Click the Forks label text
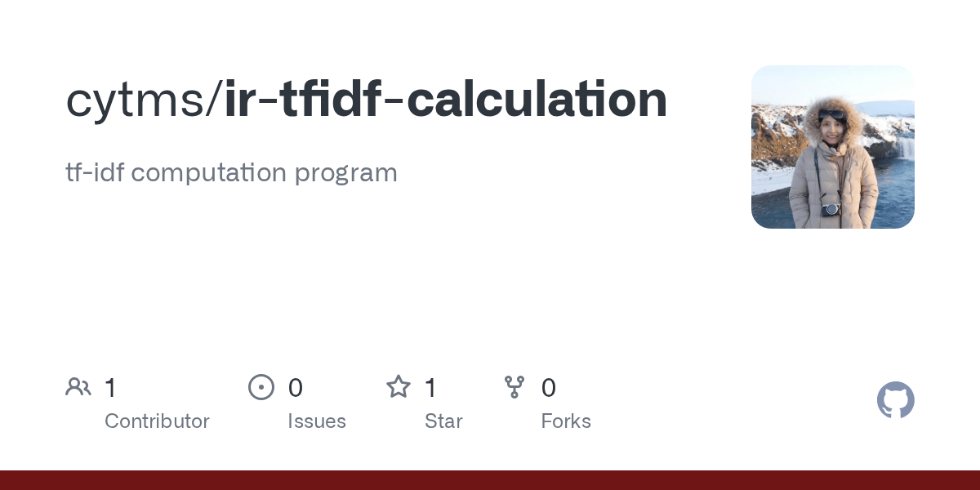The height and width of the screenshot is (490, 980). [566, 421]
